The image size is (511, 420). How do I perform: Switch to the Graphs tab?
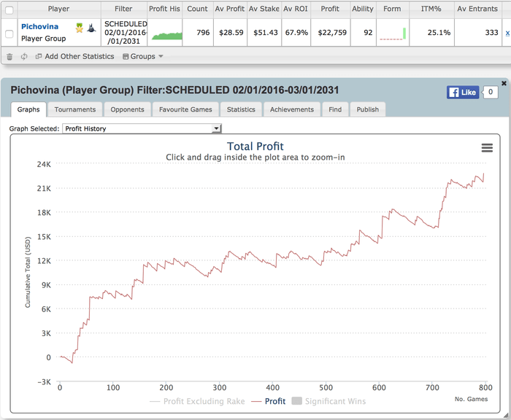click(x=28, y=109)
